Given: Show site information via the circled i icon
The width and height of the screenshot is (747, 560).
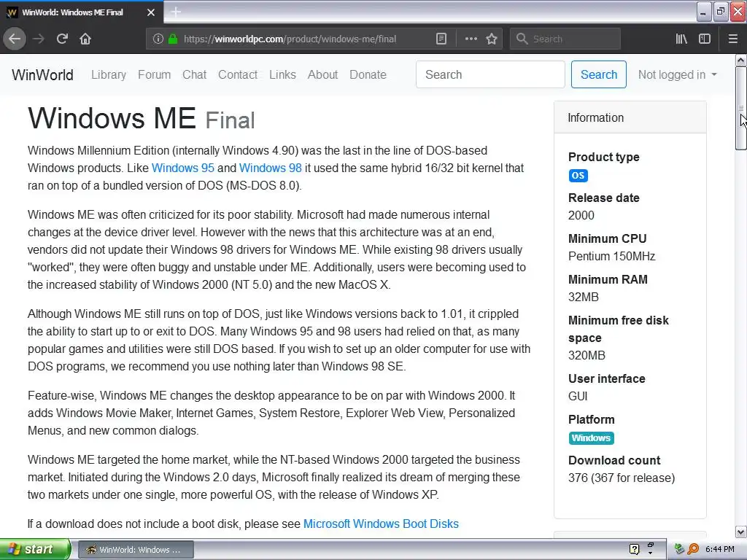Looking at the screenshot, I should (158, 39).
